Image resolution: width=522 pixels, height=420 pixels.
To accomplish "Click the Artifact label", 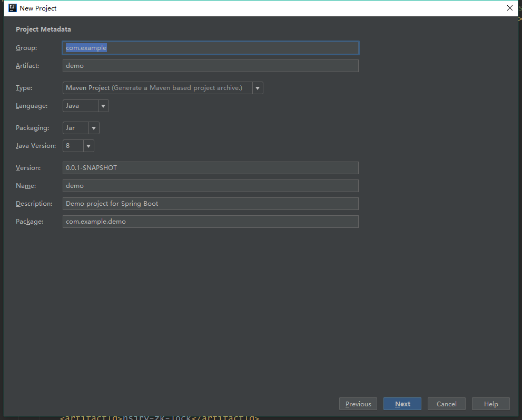I will (27, 66).
